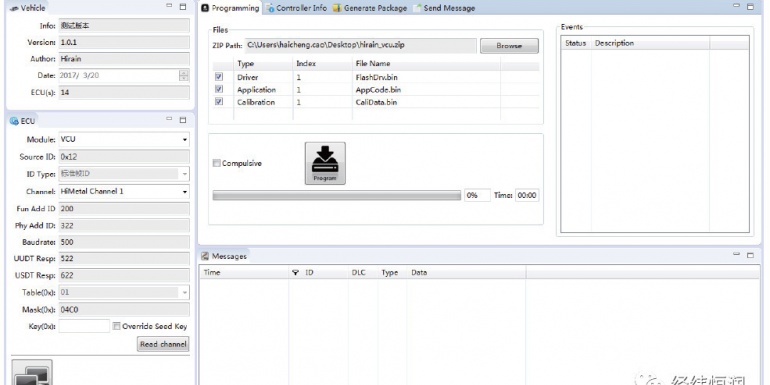The image size is (770, 385).
Task: Switch to the Send Message tab
Action: click(x=444, y=8)
